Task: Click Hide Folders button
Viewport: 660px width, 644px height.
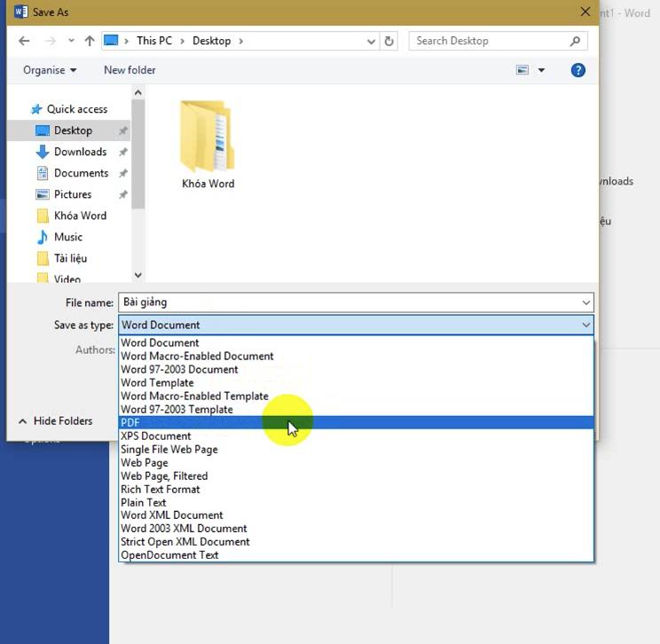Action: [56, 421]
